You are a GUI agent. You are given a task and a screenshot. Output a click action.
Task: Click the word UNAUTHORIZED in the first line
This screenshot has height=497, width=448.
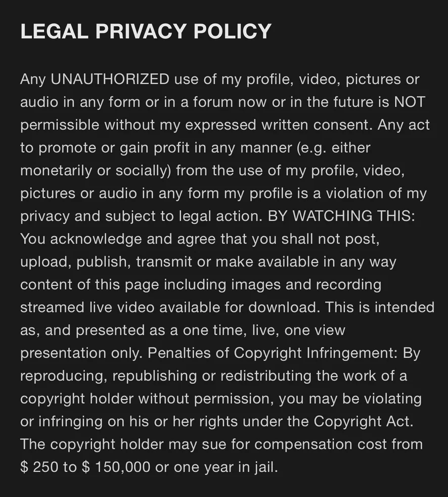(x=110, y=79)
